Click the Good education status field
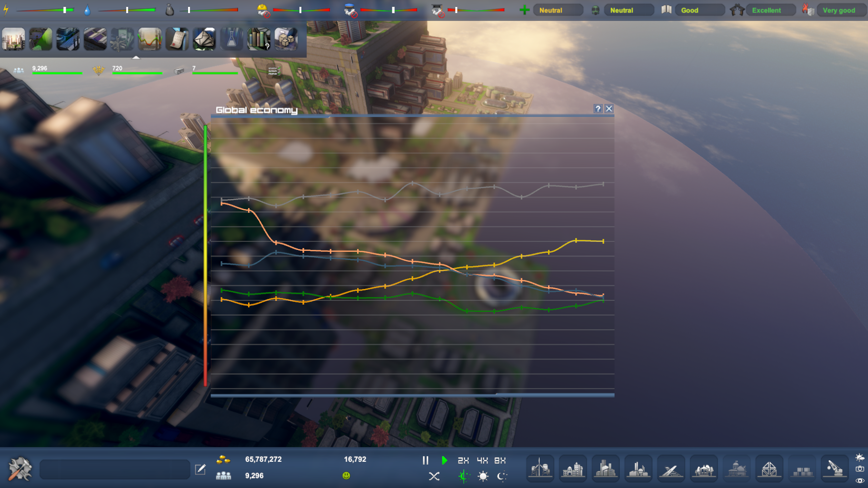This screenshot has height=488, width=868. click(700, 10)
